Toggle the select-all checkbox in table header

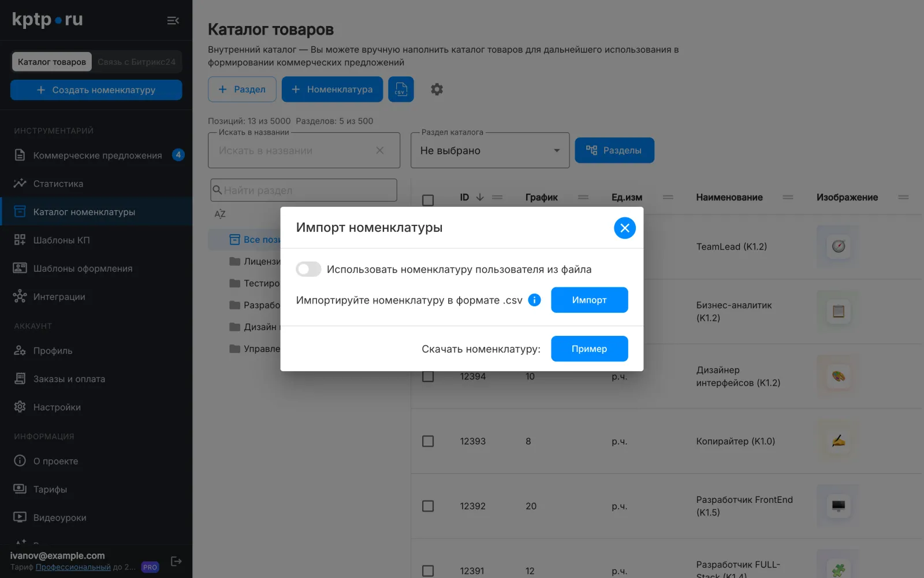[x=428, y=201]
